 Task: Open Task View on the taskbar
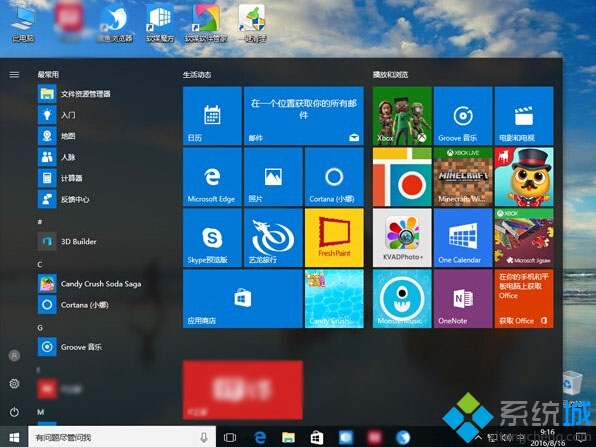pyautogui.click(x=230, y=437)
